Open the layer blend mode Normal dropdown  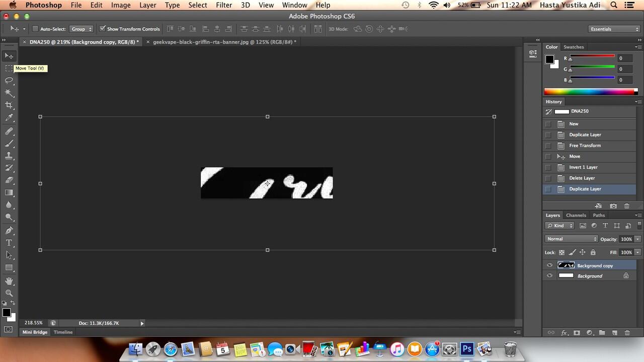[x=571, y=239]
